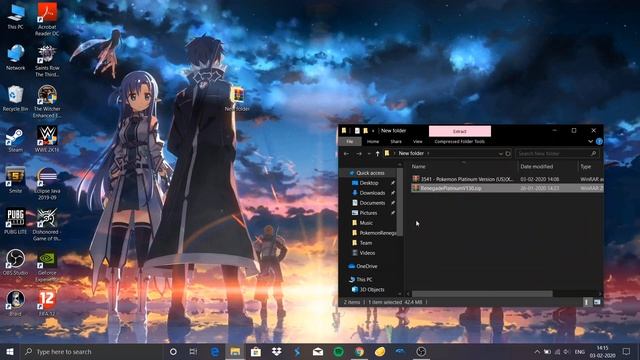Screen dimensions: 640x360
Task: Select the 3541 Pokemon Platinum Version file
Action: click(x=507, y=179)
